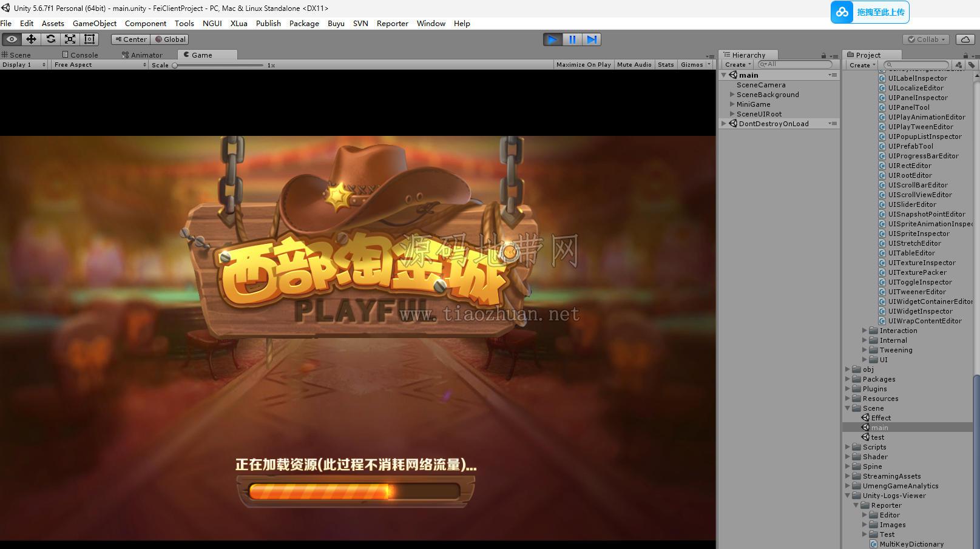The image size is (980, 549).
Task: Open the Assets menu
Action: click(x=53, y=24)
